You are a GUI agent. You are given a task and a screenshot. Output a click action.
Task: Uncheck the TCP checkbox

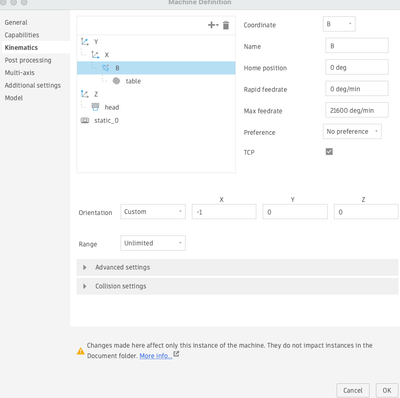point(329,152)
